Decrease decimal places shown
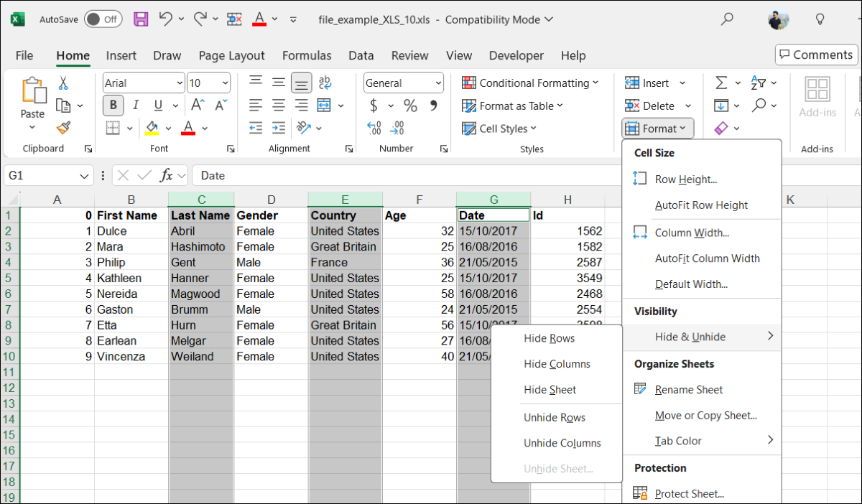The width and height of the screenshot is (862, 504). 397,128
